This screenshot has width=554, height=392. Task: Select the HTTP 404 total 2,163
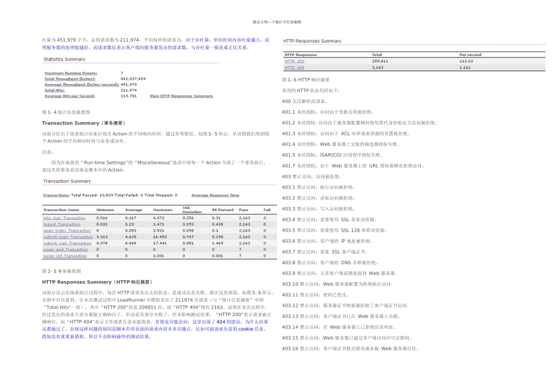(378, 68)
